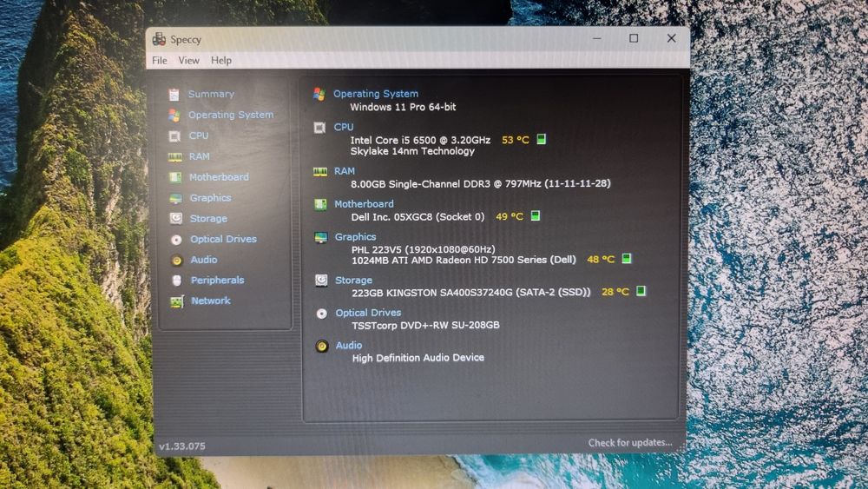This screenshot has width=868, height=489.
Task: Select the CPU chip icon in sidebar
Action: (174, 136)
